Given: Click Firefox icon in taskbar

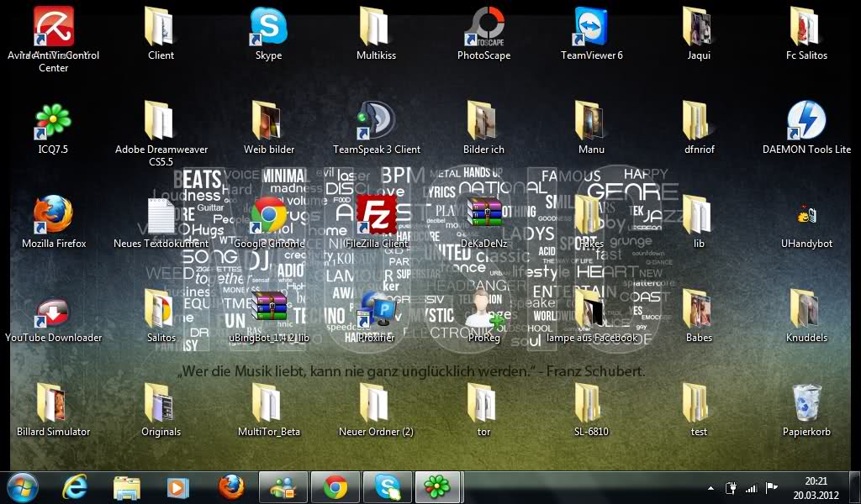Looking at the screenshot, I should [x=230, y=487].
